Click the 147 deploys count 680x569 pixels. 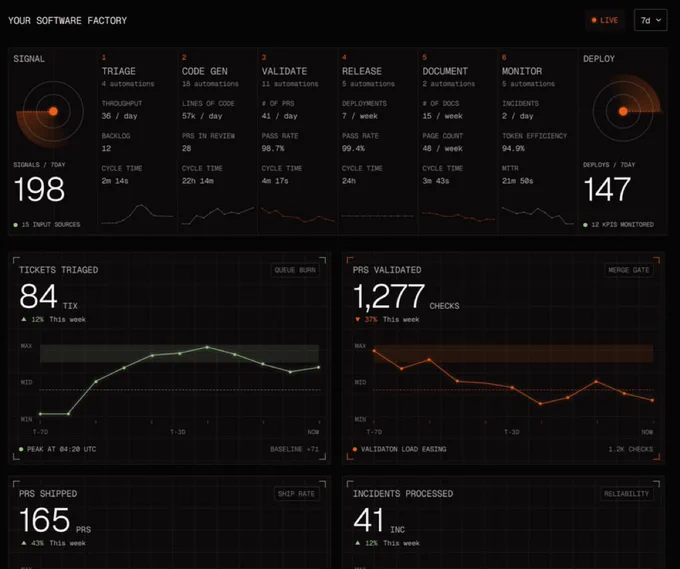(x=607, y=190)
